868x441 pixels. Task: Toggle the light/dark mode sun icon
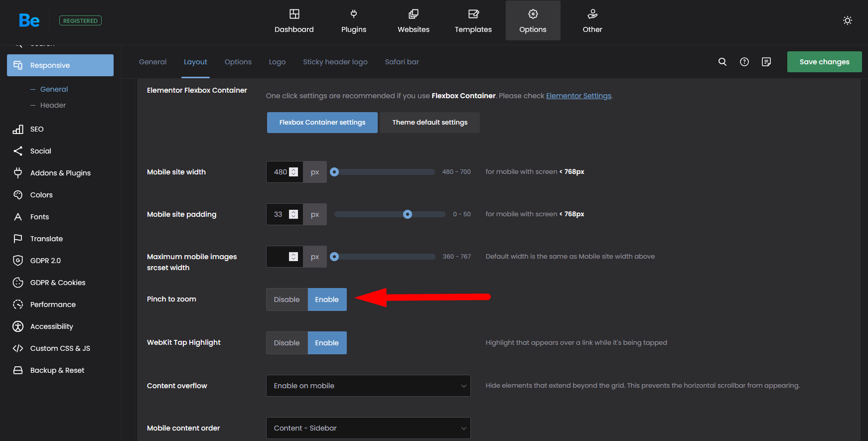[x=847, y=20]
